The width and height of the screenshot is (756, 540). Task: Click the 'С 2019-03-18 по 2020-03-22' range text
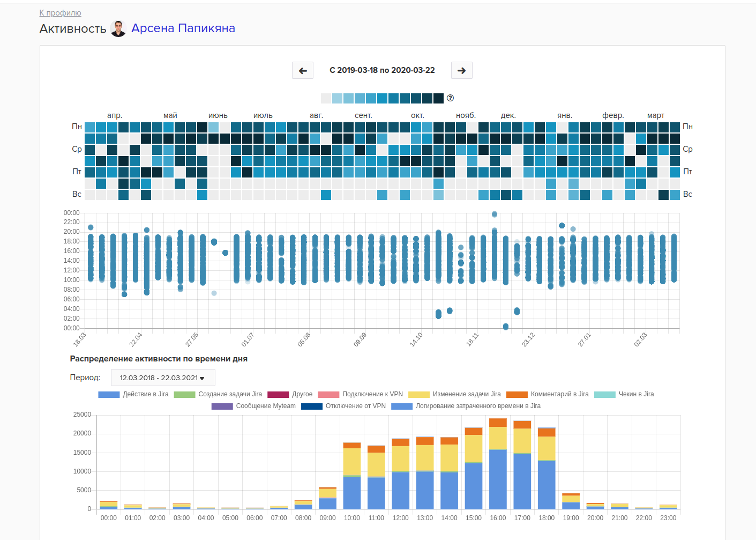pos(382,70)
